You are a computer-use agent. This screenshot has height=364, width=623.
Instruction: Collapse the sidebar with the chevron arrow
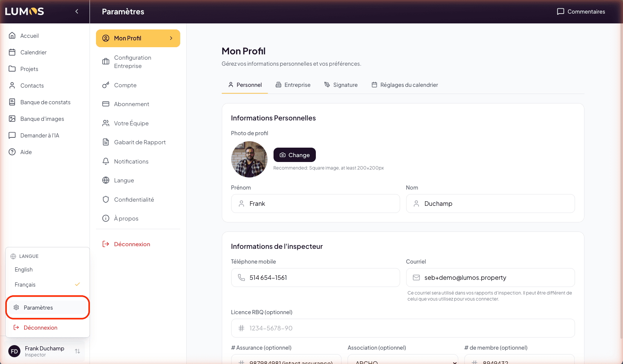coord(77,11)
